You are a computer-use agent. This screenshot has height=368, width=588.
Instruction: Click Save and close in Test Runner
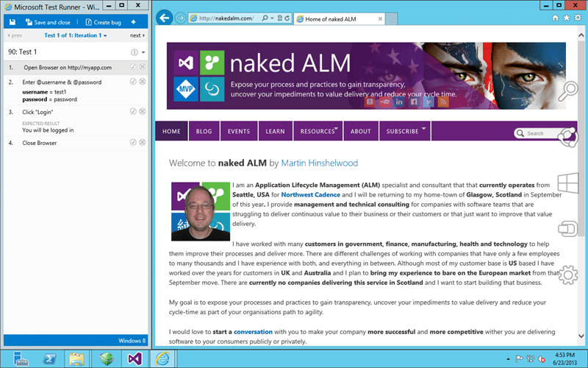tap(48, 22)
